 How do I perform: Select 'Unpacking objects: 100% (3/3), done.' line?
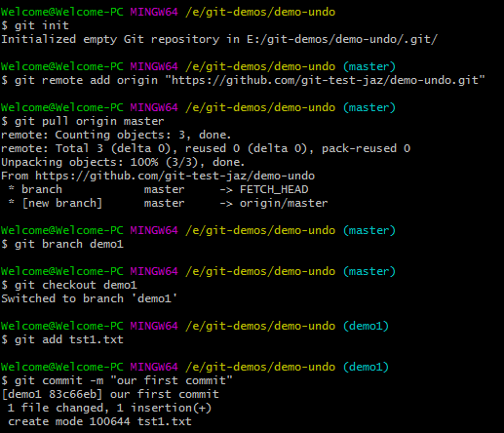(123, 162)
